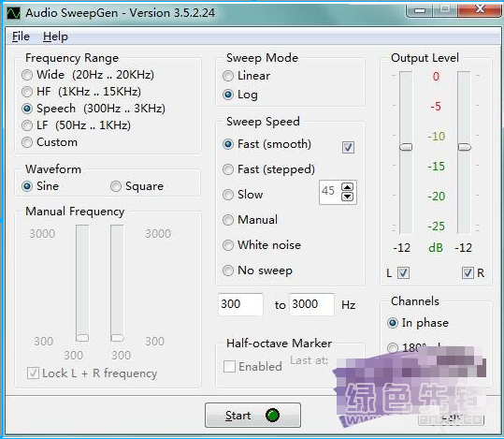The width and height of the screenshot is (504, 439).
Task: Click the left manual frequency slider handle
Action: [82, 338]
